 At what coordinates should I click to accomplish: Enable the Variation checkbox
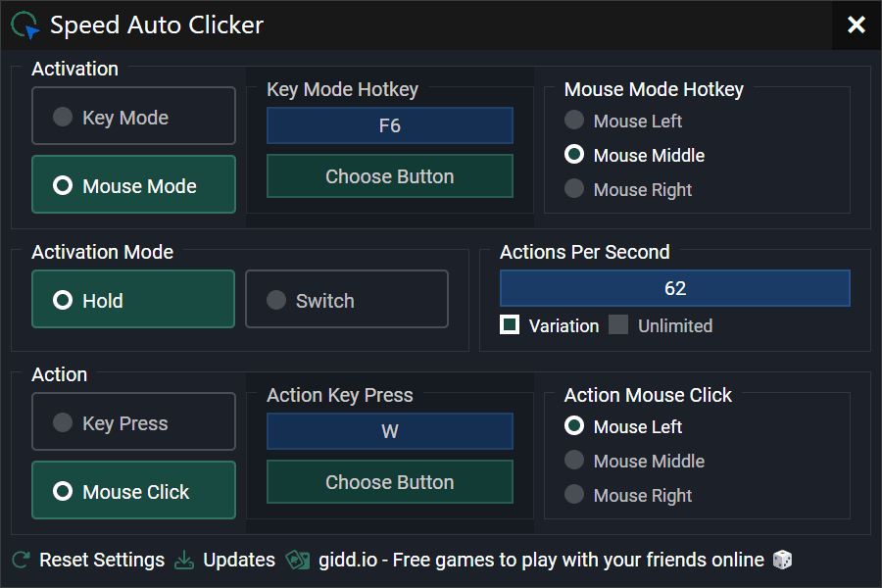click(x=510, y=325)
